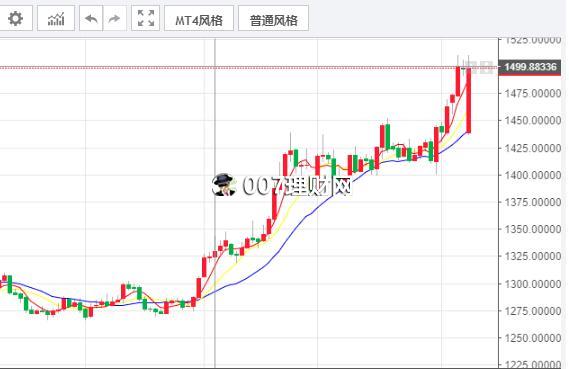
Task: Click the 1375.00000 price axis label
Action: click(533, 202)
